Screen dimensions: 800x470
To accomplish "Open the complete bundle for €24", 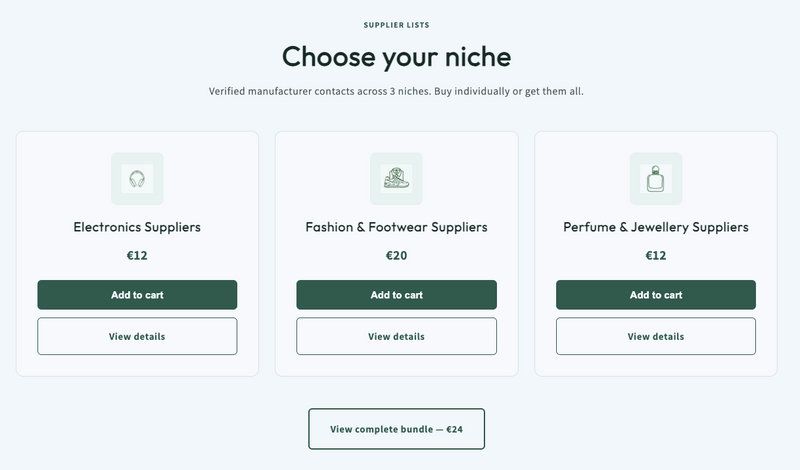I will [x=396, y=429].
